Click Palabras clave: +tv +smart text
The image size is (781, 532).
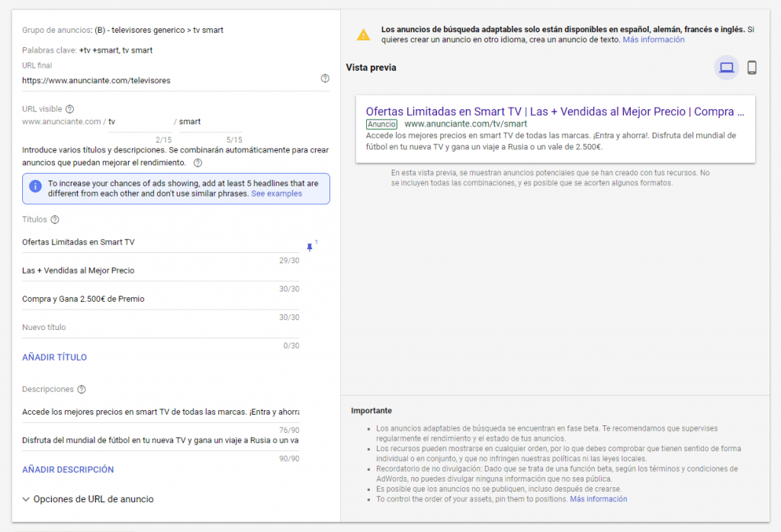coord(87,50)
